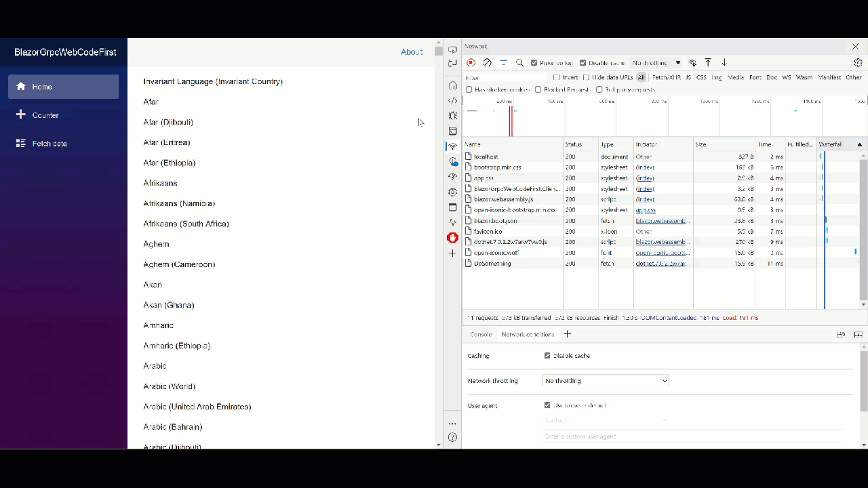The height and width of the screenshot is (488, 868).
Task: Open the blazor.webassembly.js initiator link for blazor.boot.json
Action: click(661, 221)
